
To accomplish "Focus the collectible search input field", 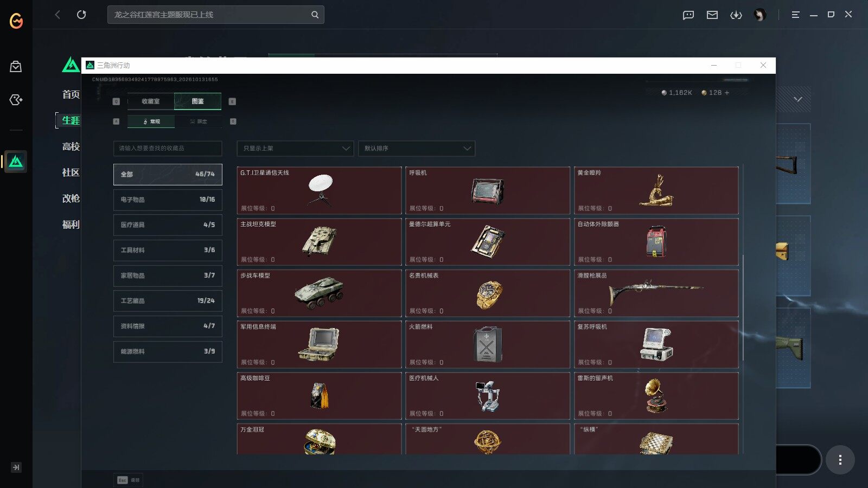I will pyautogui.click(x=168, y=149).
